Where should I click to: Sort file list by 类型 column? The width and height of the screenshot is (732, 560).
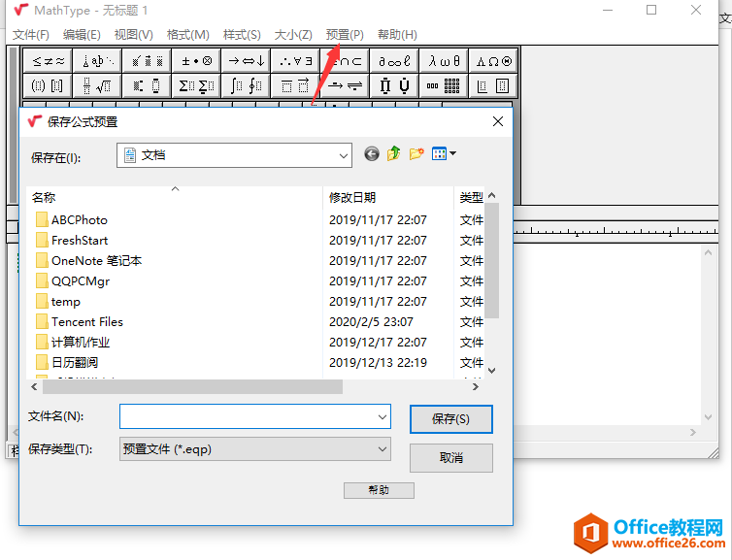(471, 197)
